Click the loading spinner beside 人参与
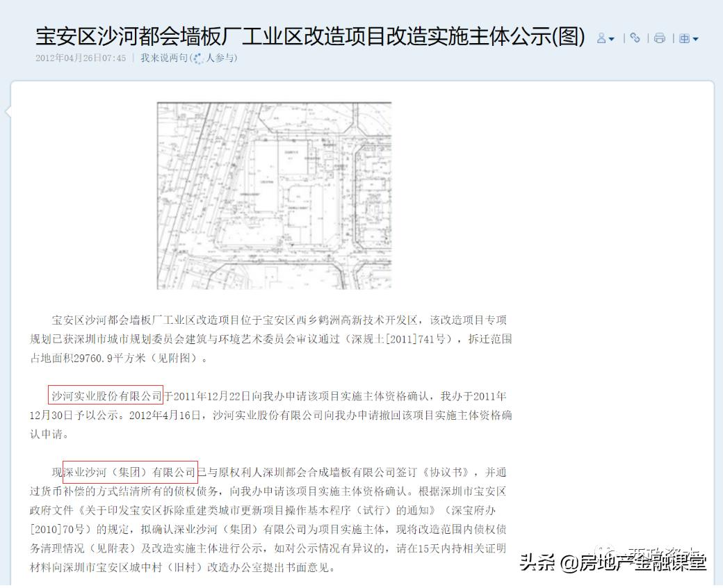Viewport: 723px width, 588px height. click(198, 58)
